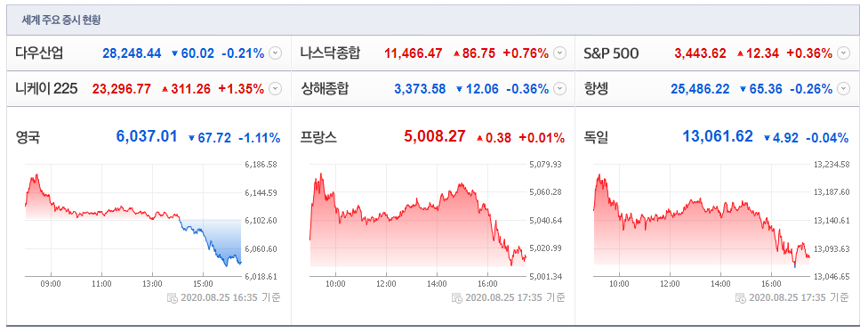Open the 나스닥종합 index link
The image size is (868, 333).
[x=331, y=53]
